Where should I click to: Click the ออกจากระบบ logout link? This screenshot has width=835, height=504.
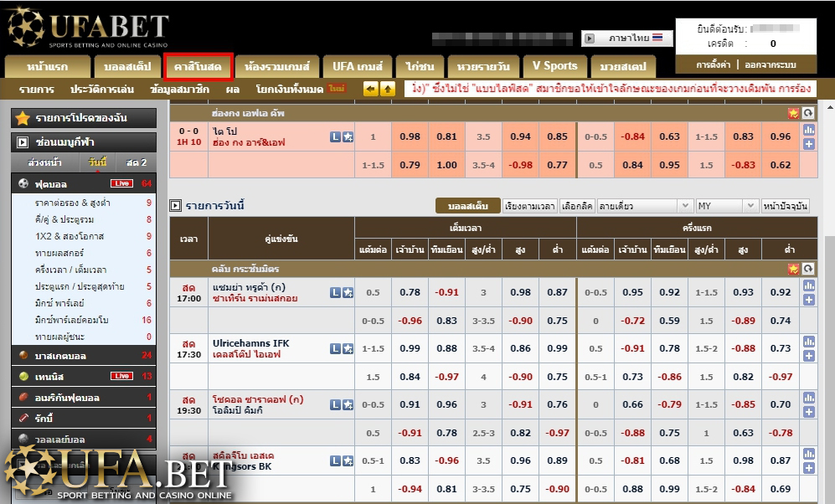(770, 65)
